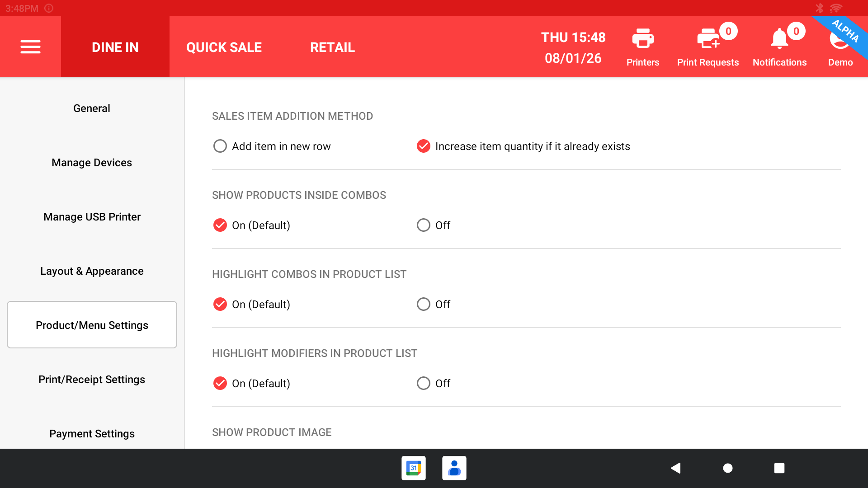Switch to the Quick Sale tab
This screenshot has height=488, width=868.
224,47
